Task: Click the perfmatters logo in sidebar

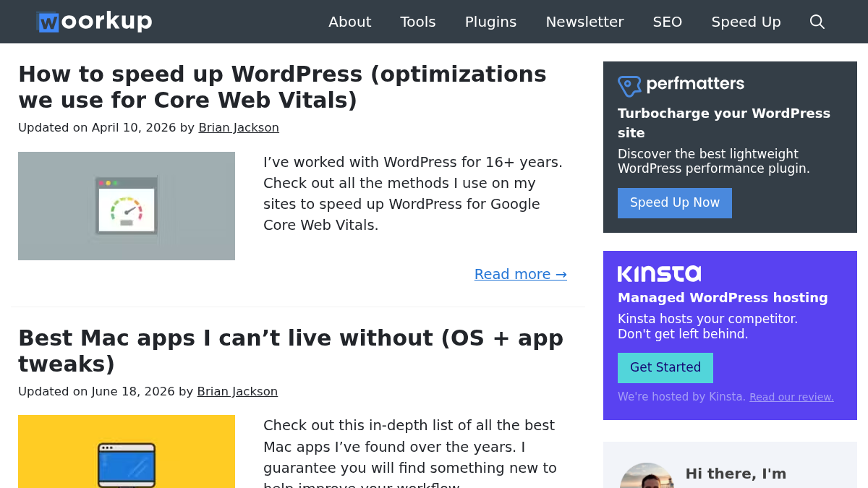Action: (x=681, y=85)
